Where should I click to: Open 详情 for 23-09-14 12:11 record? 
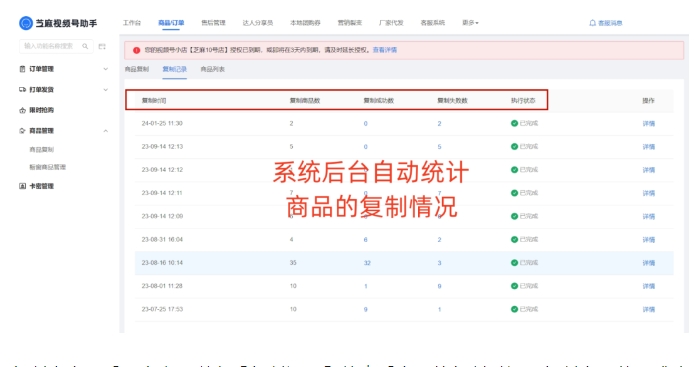coord(648,193)
